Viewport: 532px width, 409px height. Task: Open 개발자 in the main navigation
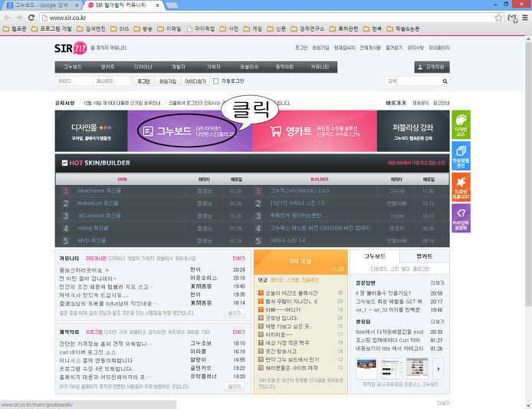(x=178, y=68)
